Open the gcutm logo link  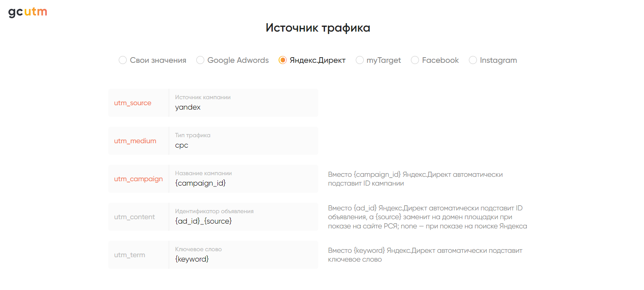coord(28,12)
